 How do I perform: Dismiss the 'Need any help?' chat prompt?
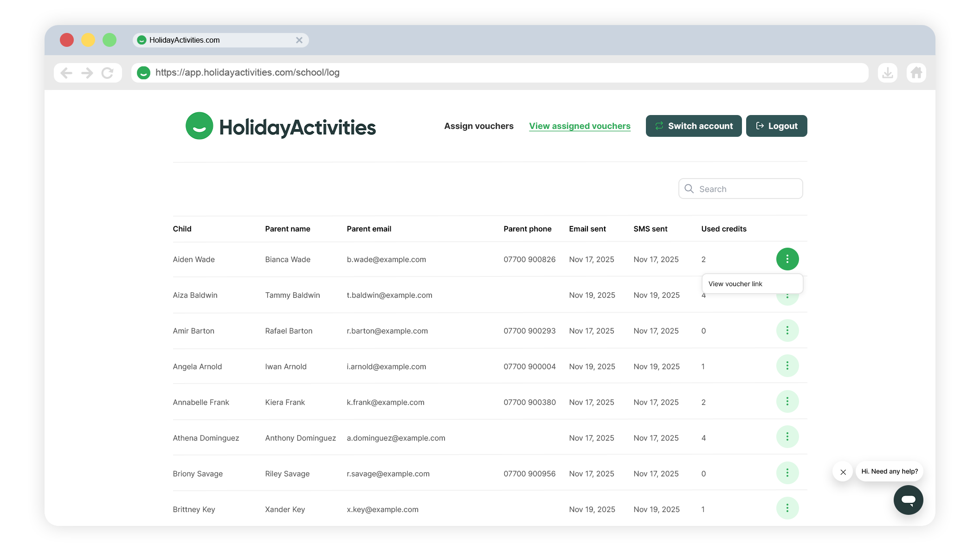[843, 472]
